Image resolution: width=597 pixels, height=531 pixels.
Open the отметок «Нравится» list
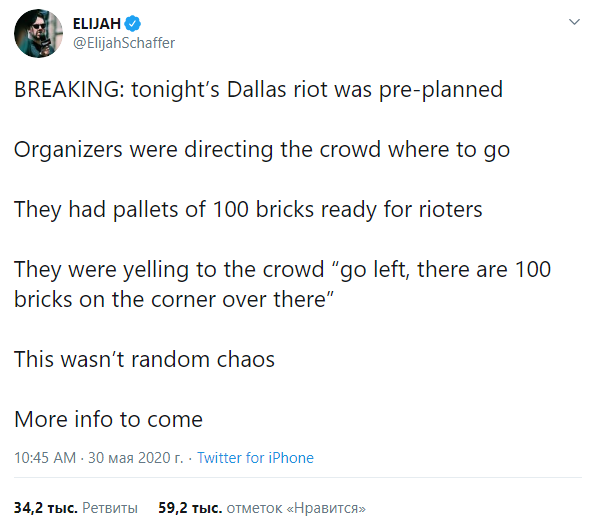click(296, 508)
